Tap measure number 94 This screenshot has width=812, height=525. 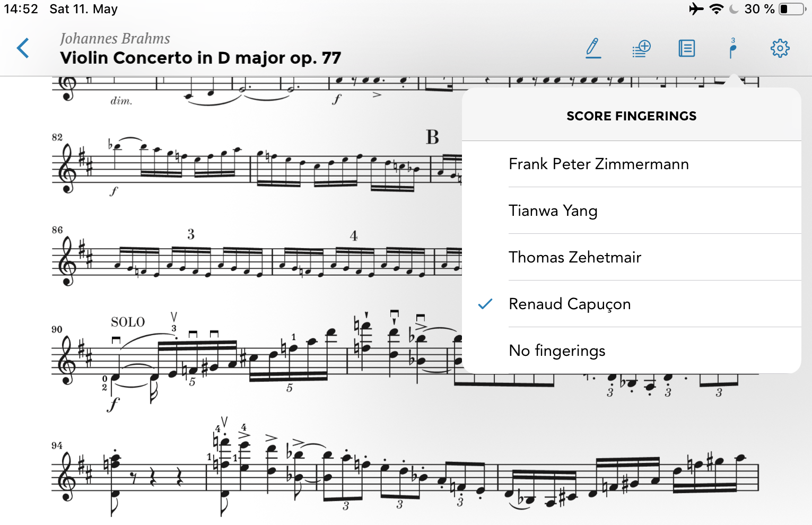pos(57,445)
